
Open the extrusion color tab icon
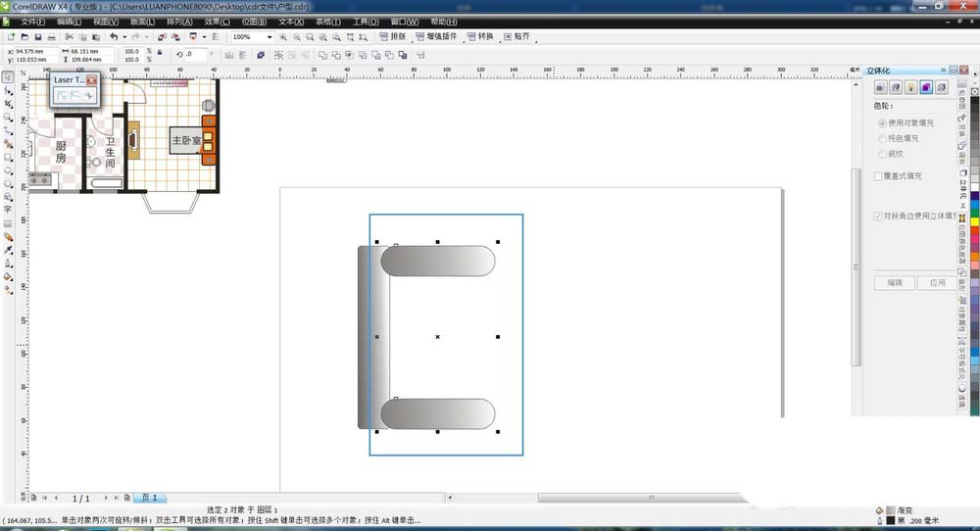pos(926,87)
